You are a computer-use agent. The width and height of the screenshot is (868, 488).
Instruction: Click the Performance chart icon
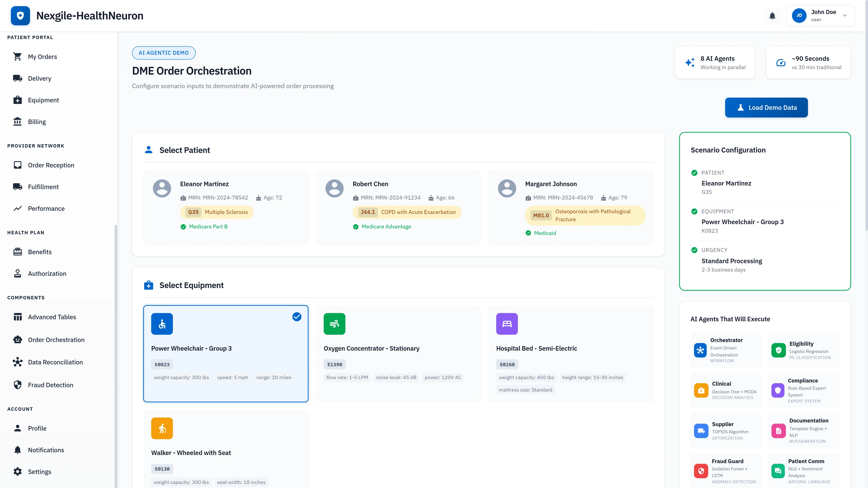(x=18, y=209)
